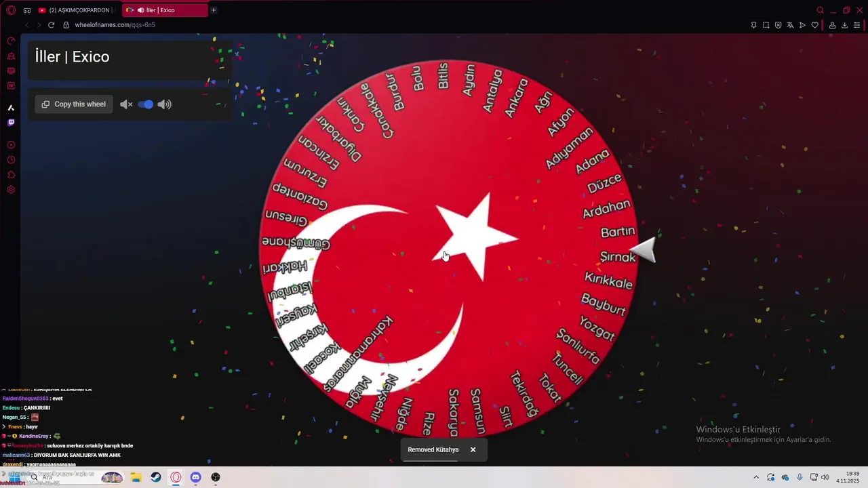
Task: Open My Flow send icon
Action: pyautogui.click(x=802, y=25)
